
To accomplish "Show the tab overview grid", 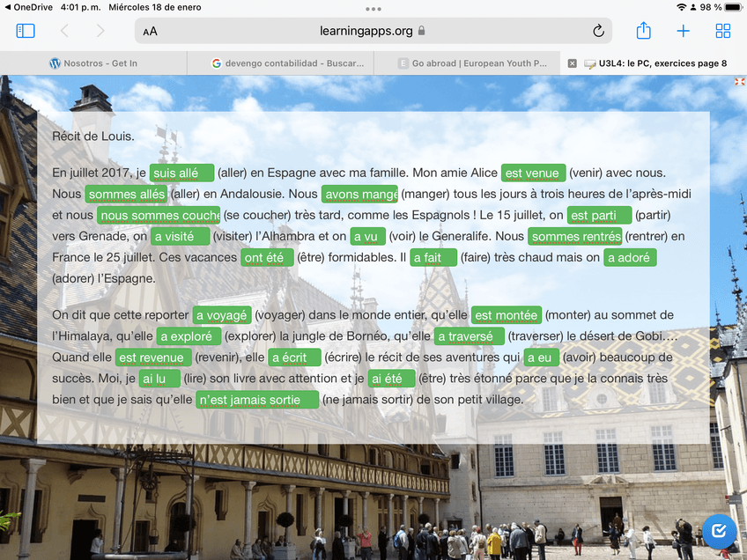I will click(x=723, y=31).
